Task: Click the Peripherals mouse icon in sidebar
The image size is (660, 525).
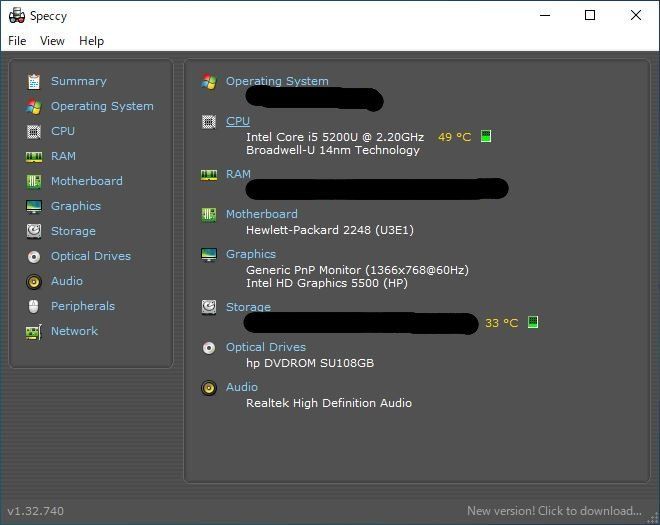Action: (x=34, y=306)
